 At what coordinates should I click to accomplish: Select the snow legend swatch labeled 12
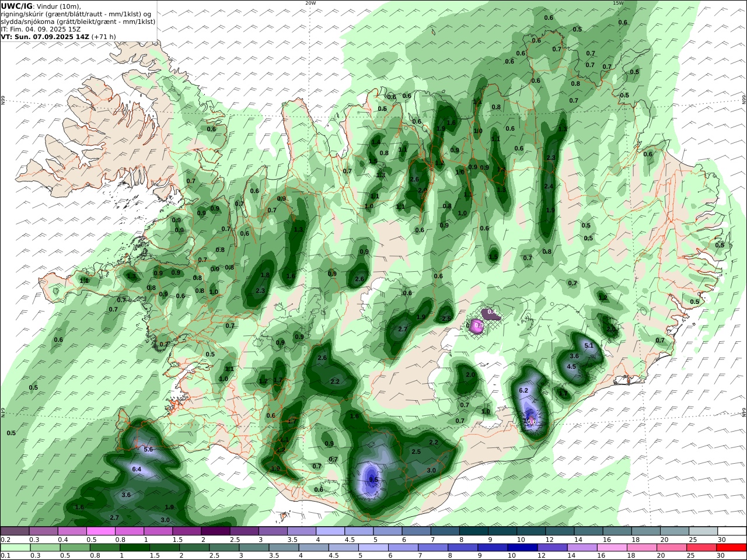point(559,531)
